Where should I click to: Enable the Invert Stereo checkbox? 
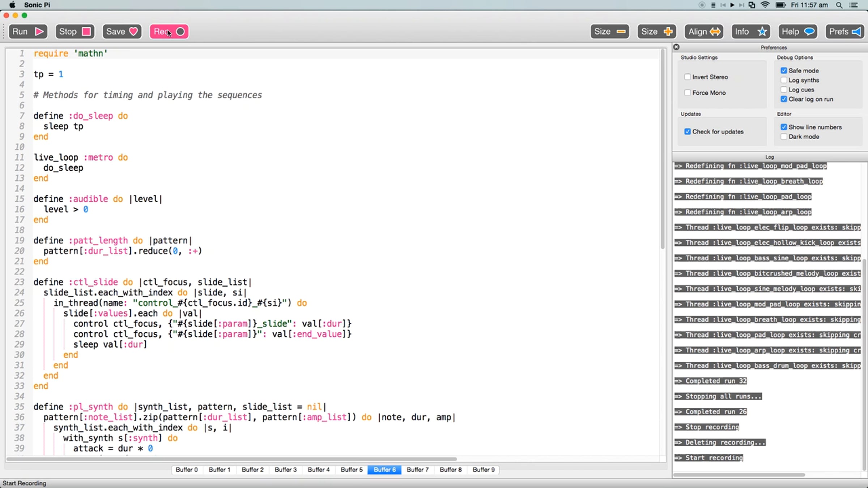click(688, 77)
